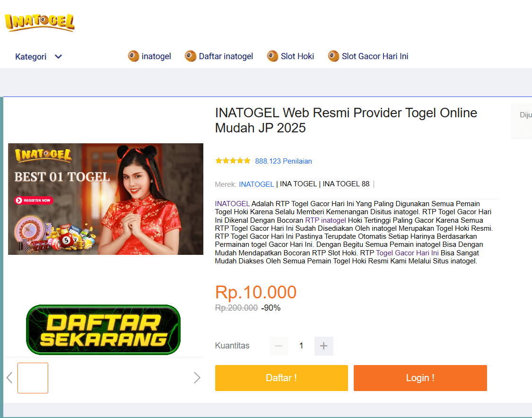Click the Kuantitas label
This screenshot has height=418, width=532.
click(x=232, y=346)
